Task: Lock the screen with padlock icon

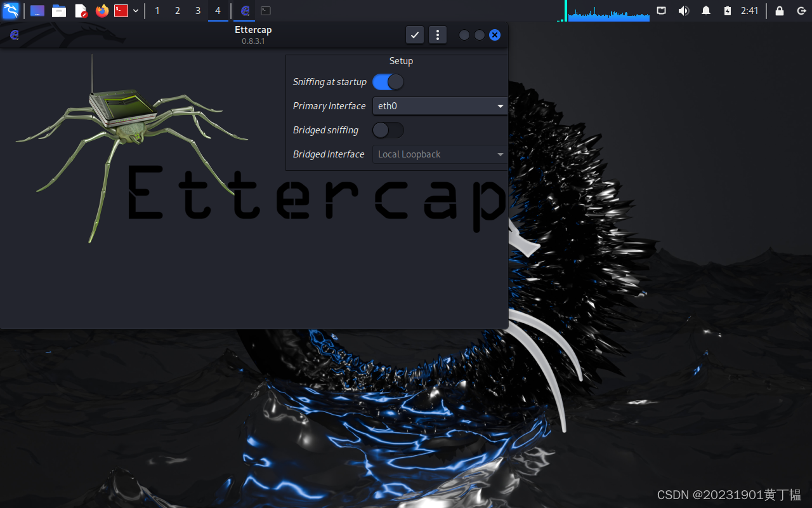Action: [780, 11]
